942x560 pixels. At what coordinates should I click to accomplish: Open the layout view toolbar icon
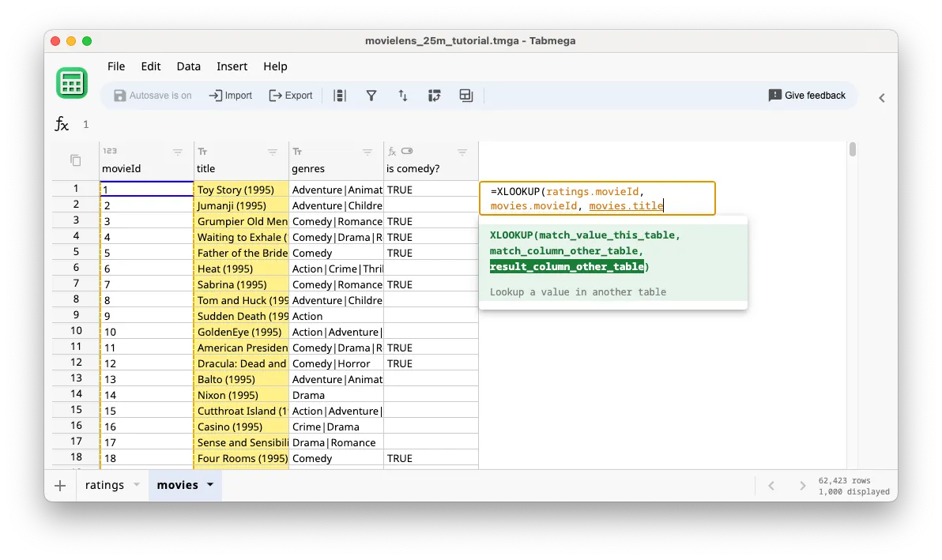pyautogui.click(x=465, y=95)
